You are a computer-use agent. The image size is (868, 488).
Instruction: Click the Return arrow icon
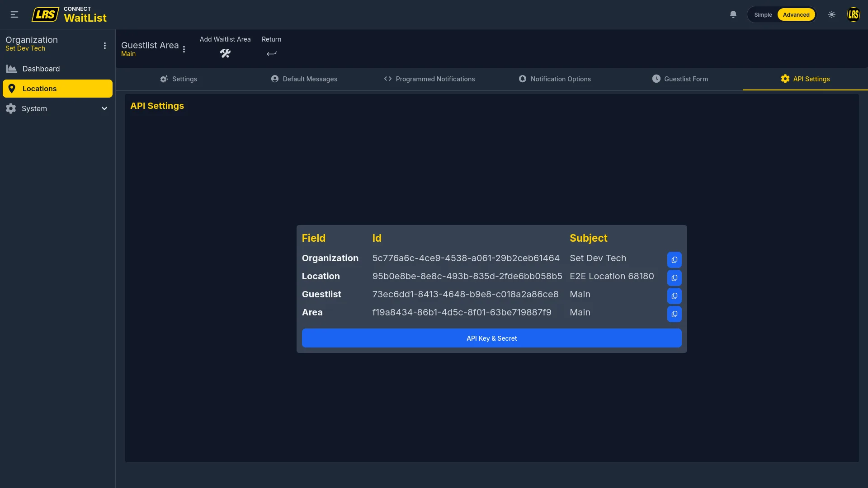pyautogui.click(x=272, y=53)
